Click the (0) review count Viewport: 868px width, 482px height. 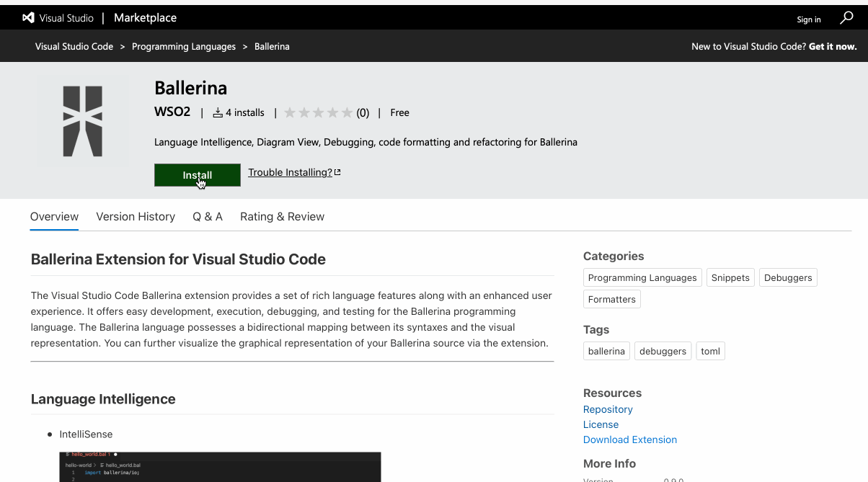click(x=363, y=113)
